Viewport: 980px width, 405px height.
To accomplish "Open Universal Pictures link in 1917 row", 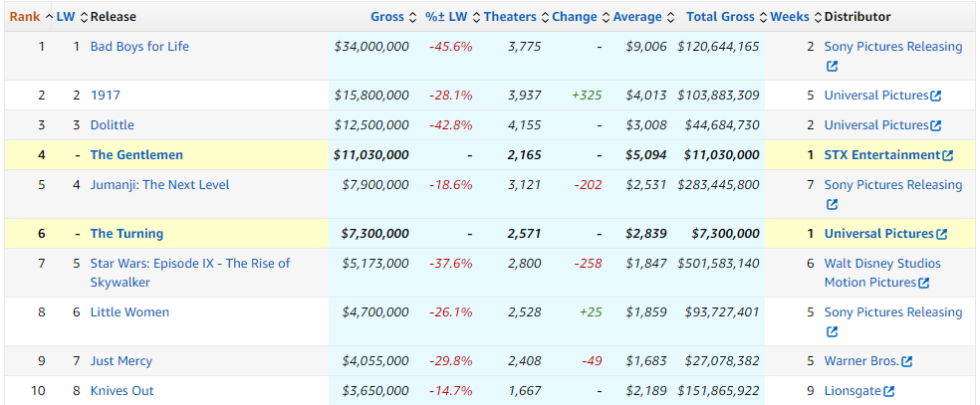I will click(x=876, y=96).
